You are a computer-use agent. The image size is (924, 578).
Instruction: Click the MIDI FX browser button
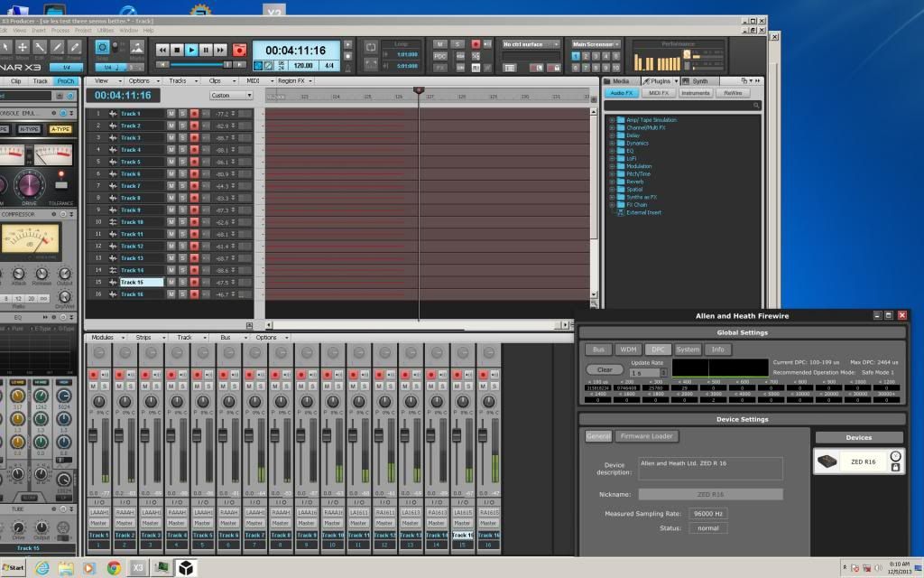[x=659, y=93]
